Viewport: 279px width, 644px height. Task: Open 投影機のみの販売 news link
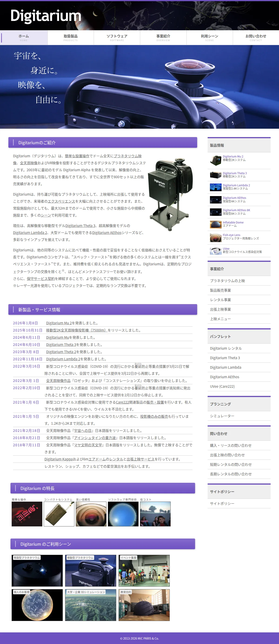[154, 417]
